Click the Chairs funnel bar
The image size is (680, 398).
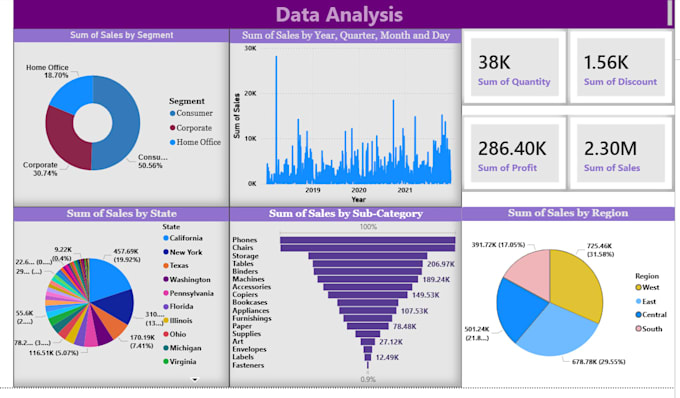367,248
